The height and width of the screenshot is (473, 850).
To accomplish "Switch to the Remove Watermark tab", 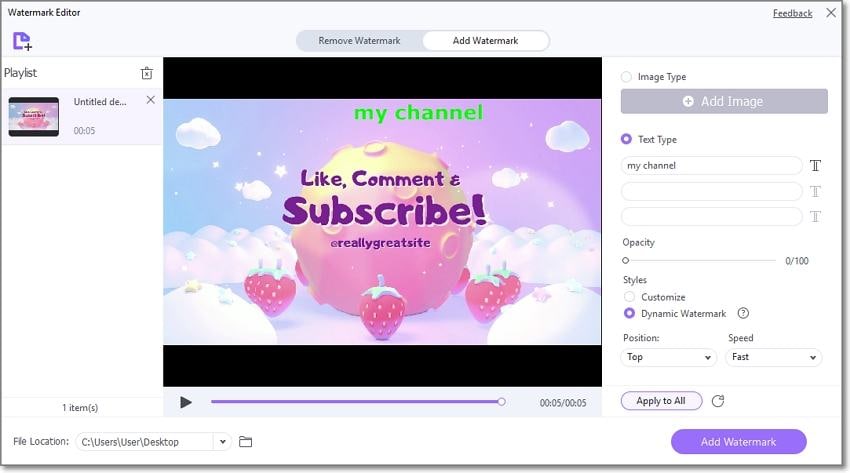I will tap(359, 41).
